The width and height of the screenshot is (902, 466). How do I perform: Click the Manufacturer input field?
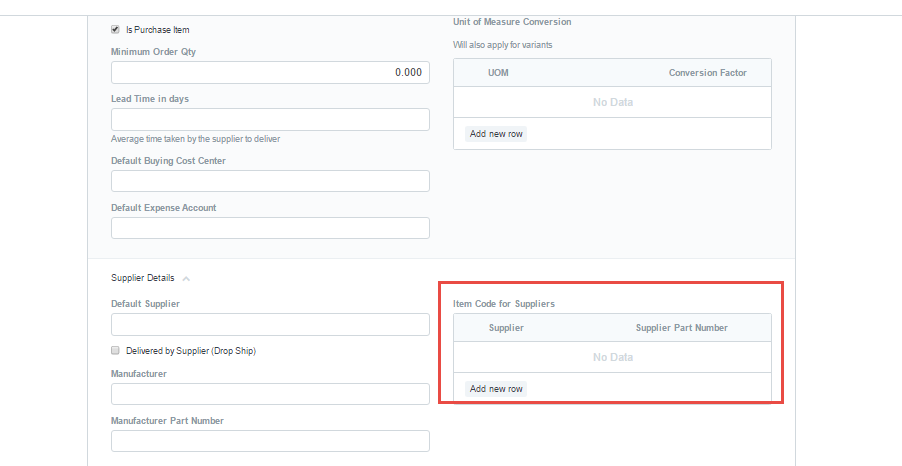click(270, 394)
